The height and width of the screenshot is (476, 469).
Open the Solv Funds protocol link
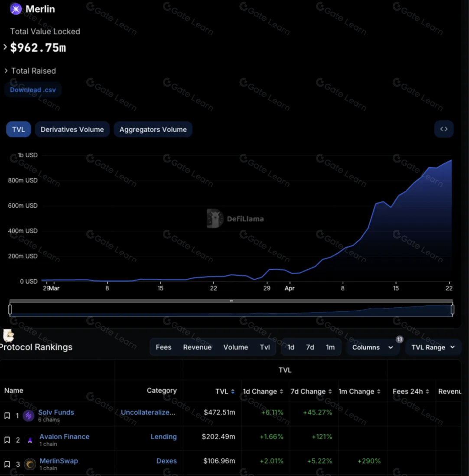pyautogui.click(x=56, y=412)
